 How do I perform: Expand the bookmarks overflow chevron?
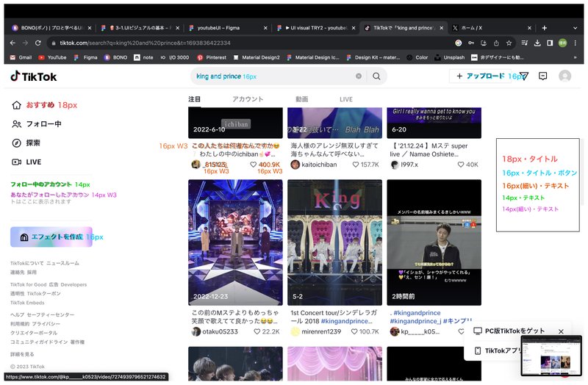pyautogui.click(x=575, y=57)
